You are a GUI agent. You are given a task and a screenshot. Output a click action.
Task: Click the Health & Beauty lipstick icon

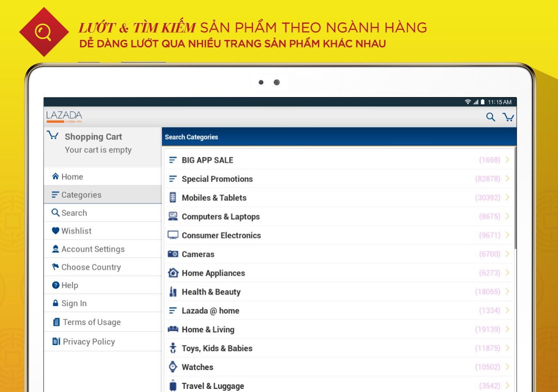tap(173, 291)
